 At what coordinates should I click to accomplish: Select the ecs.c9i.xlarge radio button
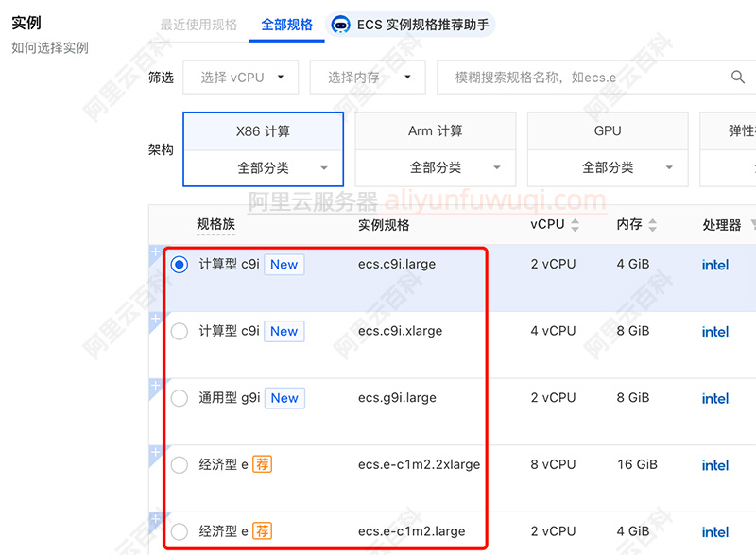tap(179, 332)
